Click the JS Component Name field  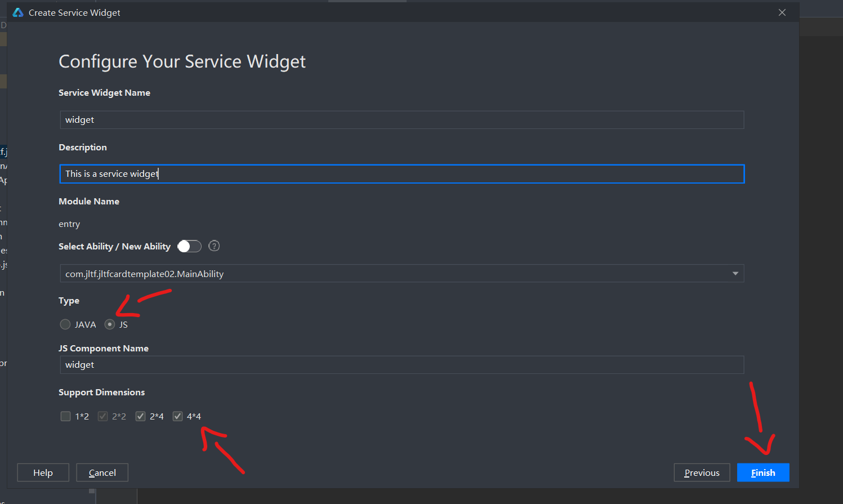[x=402, y=365]
